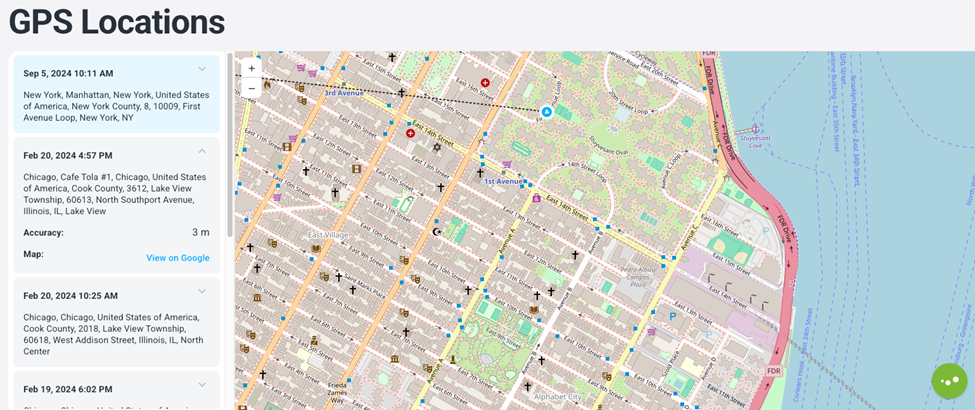Image resolution: width=975 pixels, height=410 pixels.
Task: Click the fire station flame icon
Action: pos(267,83)
